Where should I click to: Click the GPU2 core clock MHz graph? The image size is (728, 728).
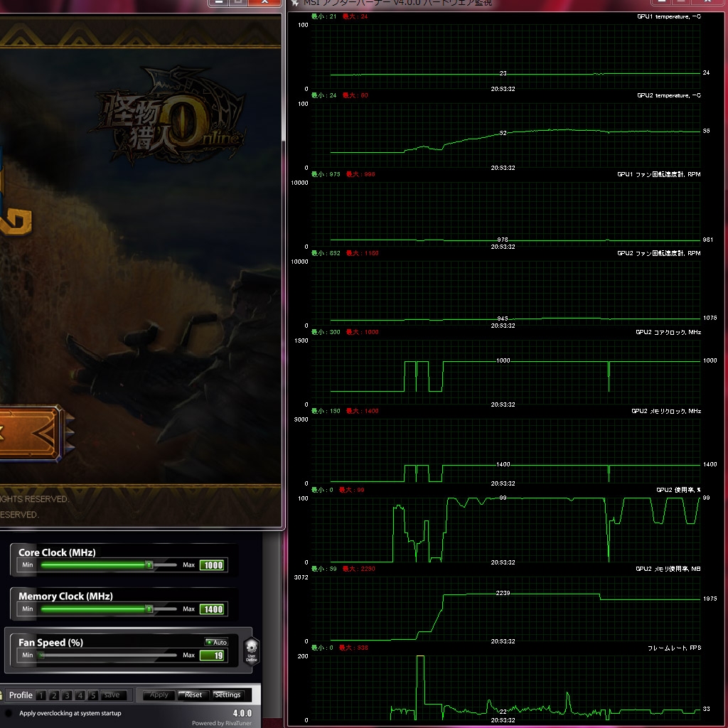click(x=505, y=373)
